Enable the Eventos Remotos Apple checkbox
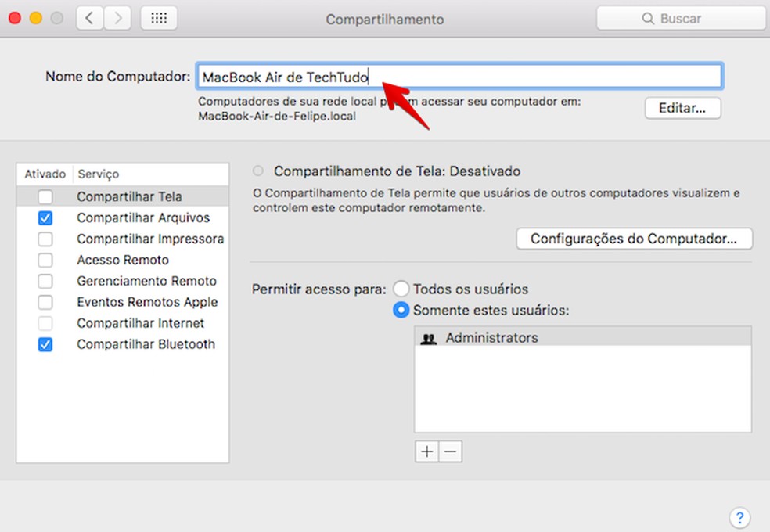The height and width of the screenshot is (532, 770). click(x=45, y=302)
